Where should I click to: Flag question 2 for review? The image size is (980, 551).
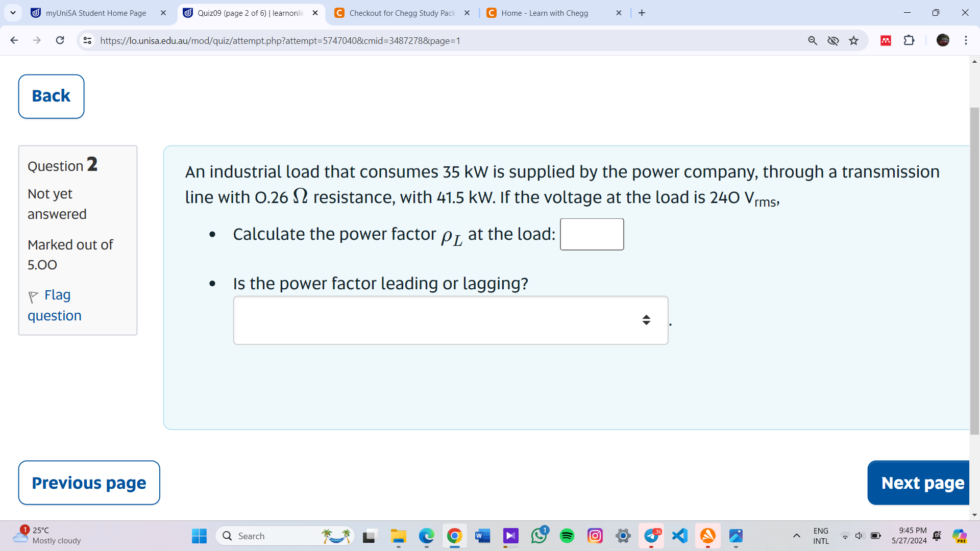click(54, 305)
